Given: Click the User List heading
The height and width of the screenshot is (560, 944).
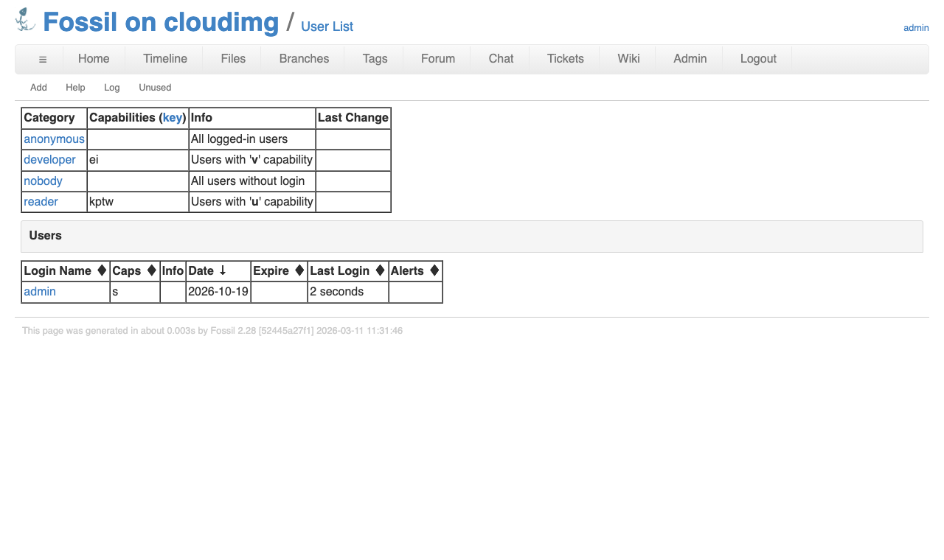Looking at the screenshot, I should click(327, 27).
